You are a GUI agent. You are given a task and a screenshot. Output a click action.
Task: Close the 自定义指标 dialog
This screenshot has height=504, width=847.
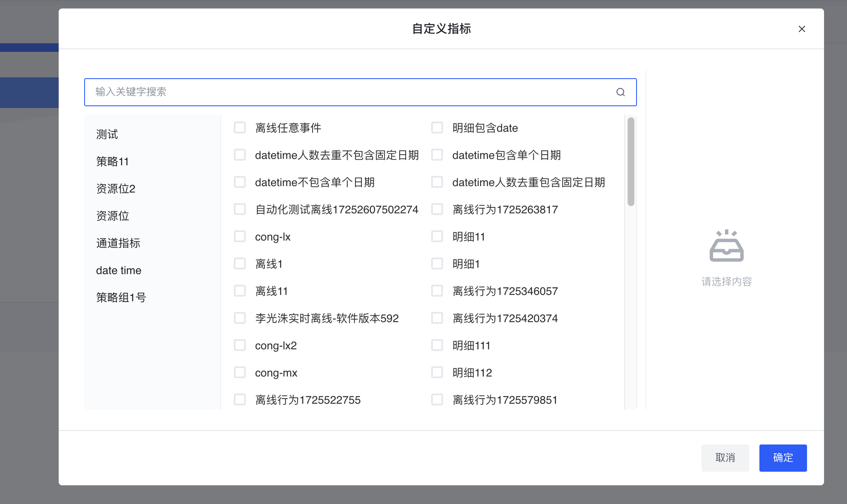click(802, 29)
